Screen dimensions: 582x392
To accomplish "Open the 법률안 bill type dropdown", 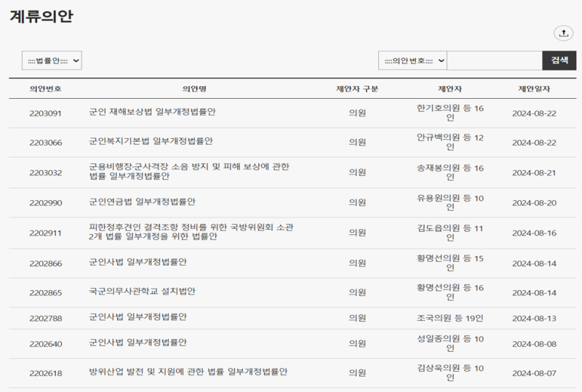I will pos(52,60).
